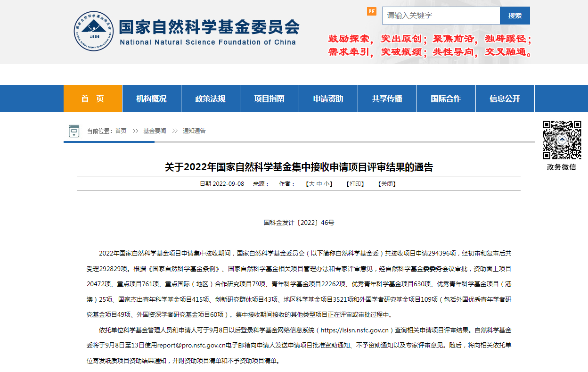
Task: Set font size to 大
Action: [311, 184]
